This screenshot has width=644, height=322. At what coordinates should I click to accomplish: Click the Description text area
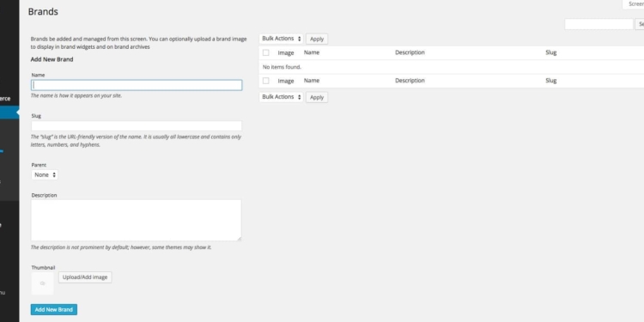pos(137,220)
